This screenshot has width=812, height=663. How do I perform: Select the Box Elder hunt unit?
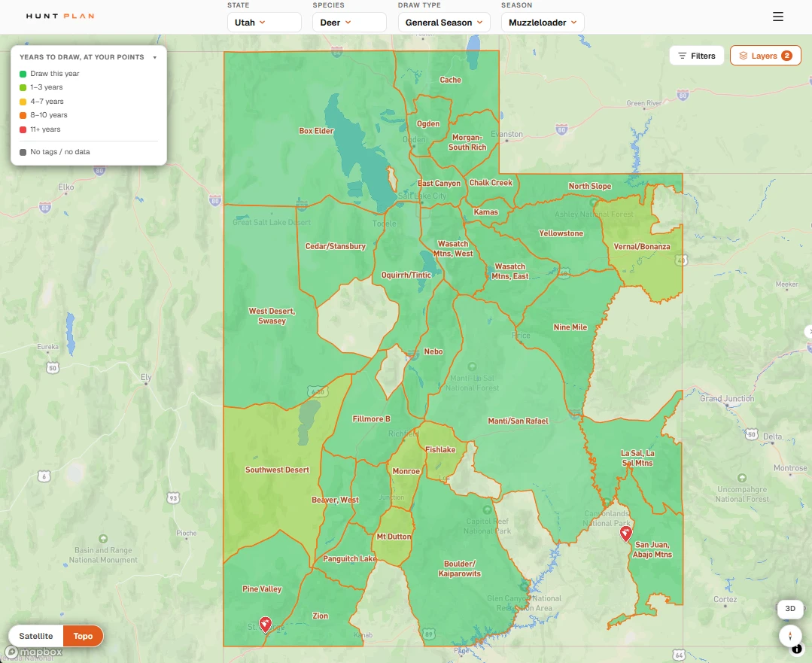pos(316,131)
